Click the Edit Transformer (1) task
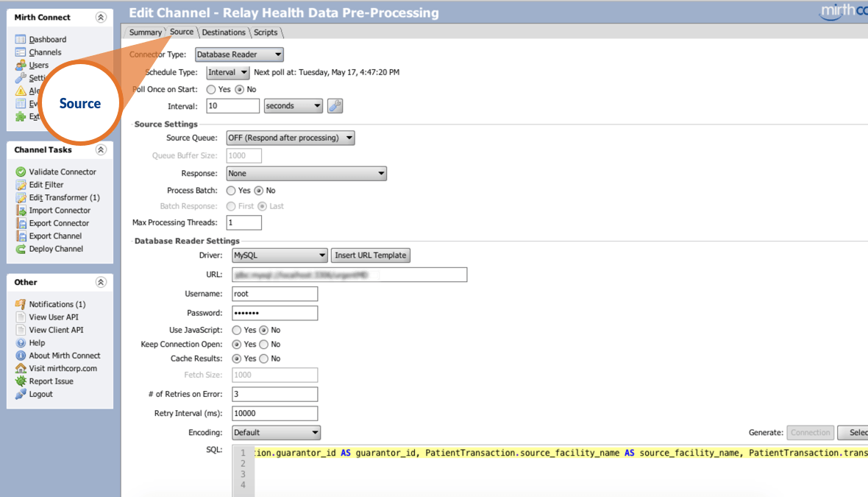The width and height of the screenshot is (868, 497). pyautogui.click(x=64, y=197)
